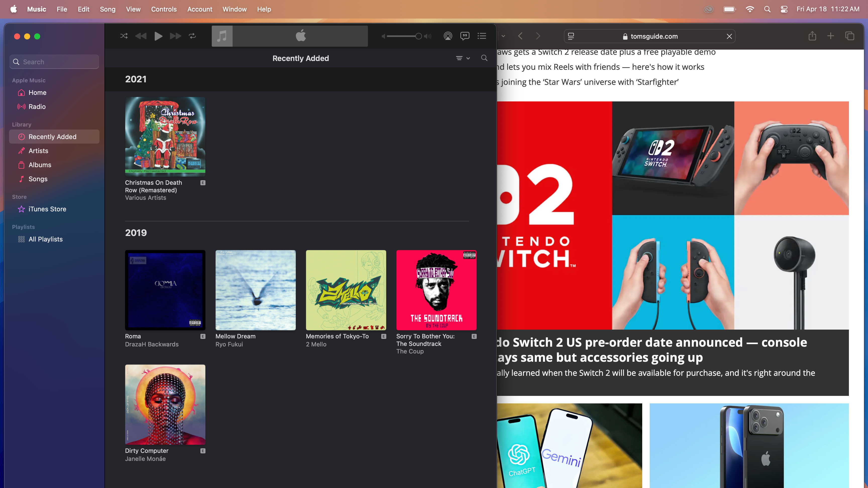Screen dimensions: 868x488
Task: Open the Controls menu
Action: click(164, 9)
